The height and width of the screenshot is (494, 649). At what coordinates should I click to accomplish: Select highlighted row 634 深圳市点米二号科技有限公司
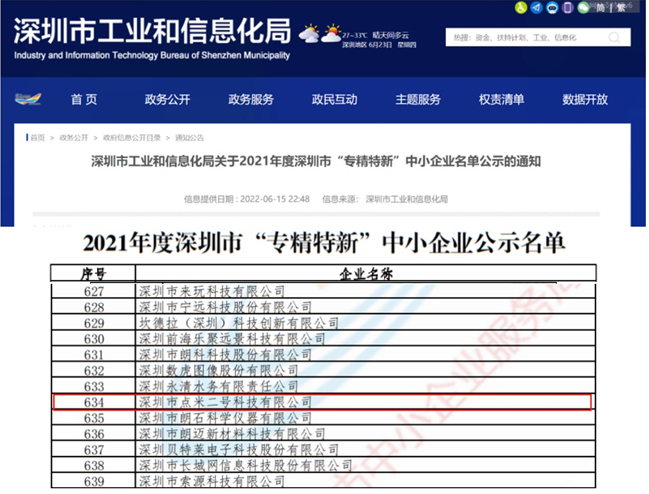click(321, 401)
